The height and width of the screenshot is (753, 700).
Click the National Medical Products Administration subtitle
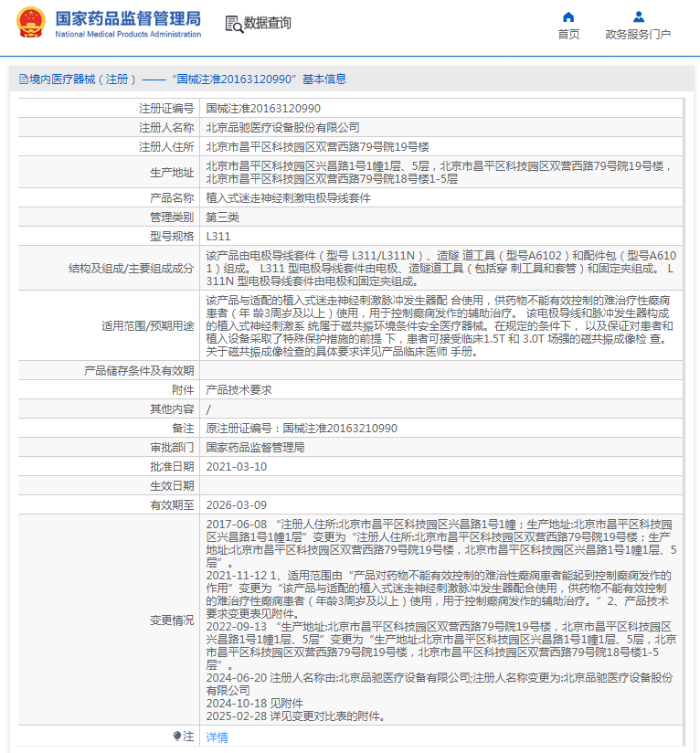point(128,34)
